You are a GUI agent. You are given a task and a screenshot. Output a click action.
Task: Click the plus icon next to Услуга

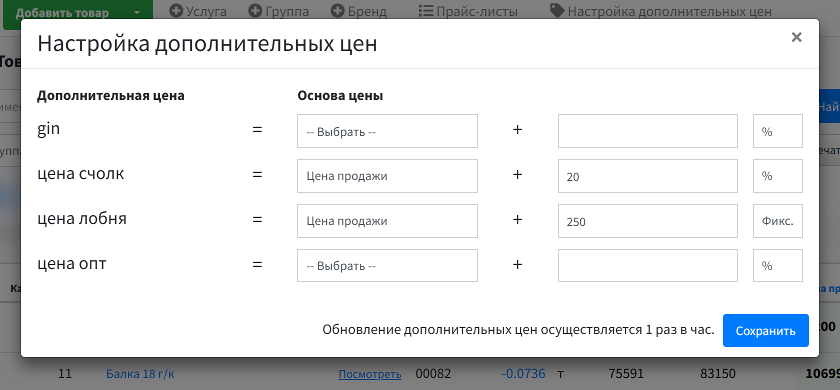[176, 11]
